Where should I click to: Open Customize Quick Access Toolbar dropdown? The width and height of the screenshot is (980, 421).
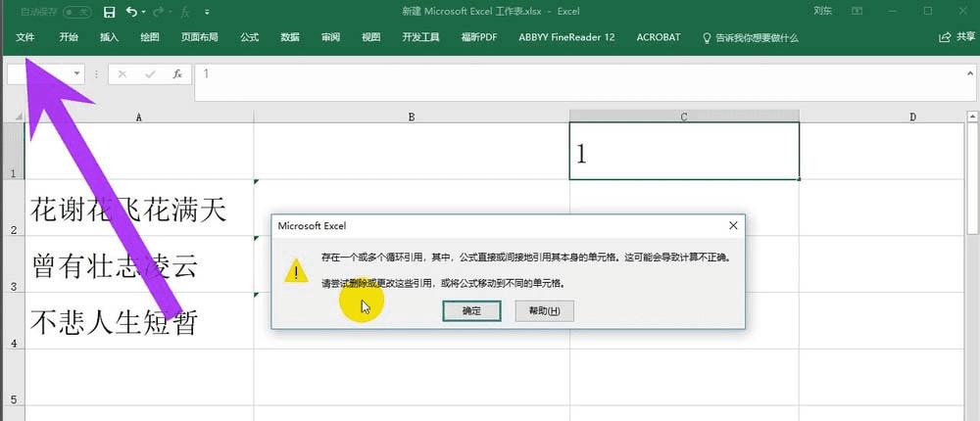[207, 12]
